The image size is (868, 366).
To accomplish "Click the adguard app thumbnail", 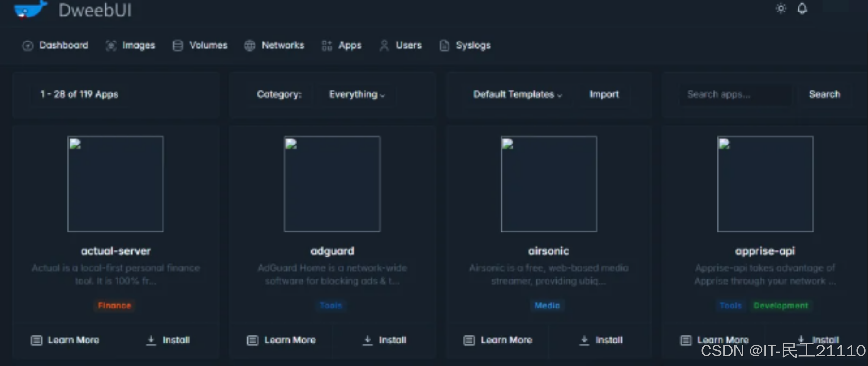I will point(332,184).
